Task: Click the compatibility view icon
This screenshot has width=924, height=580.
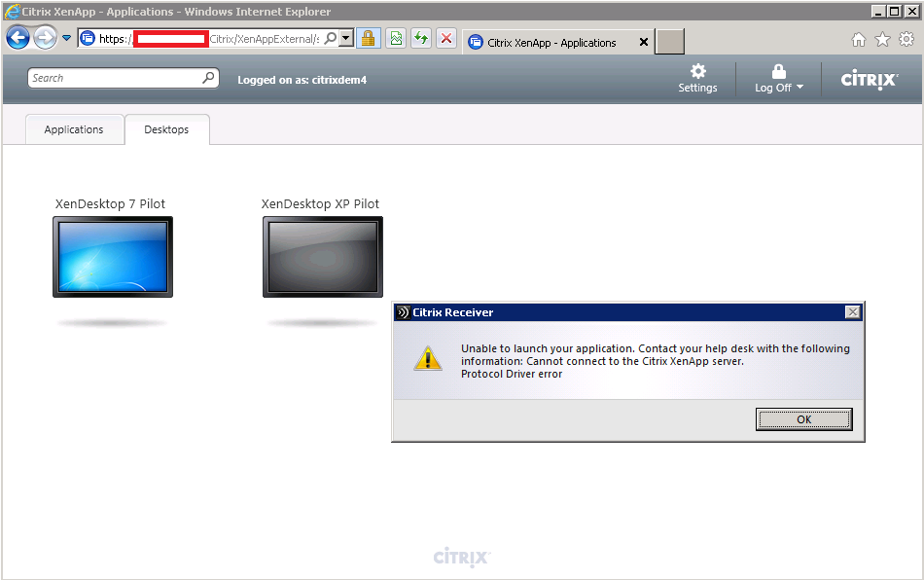Action: tap(396, 39)
